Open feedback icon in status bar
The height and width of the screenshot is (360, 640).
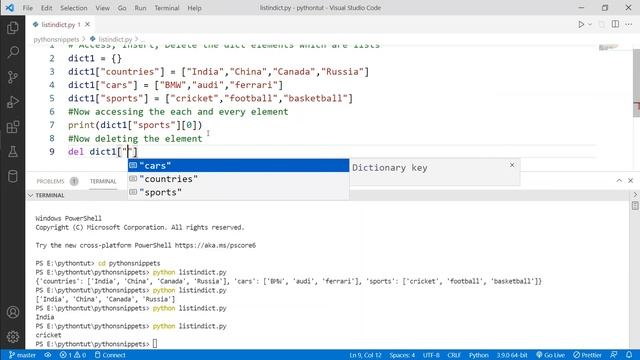click(x=614, y=355)
